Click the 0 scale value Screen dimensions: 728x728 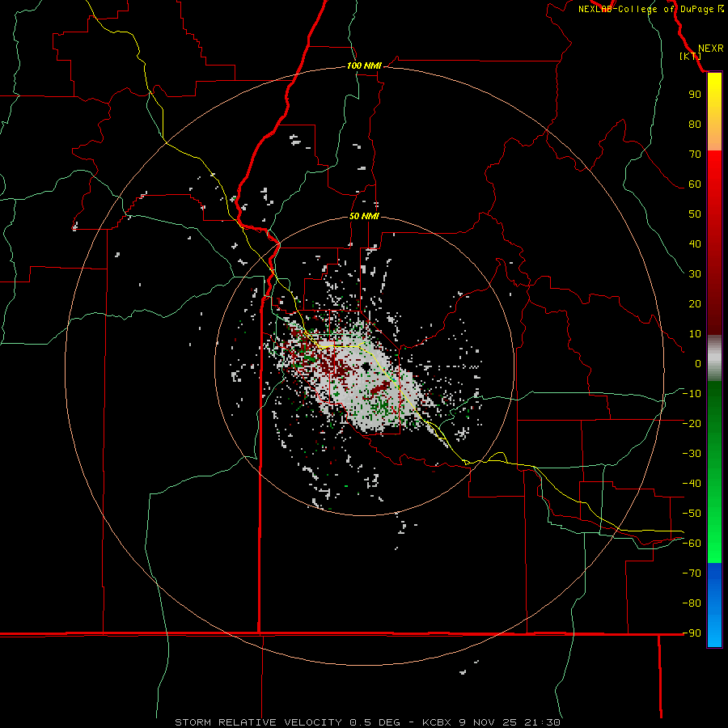(x=698, y=364)
